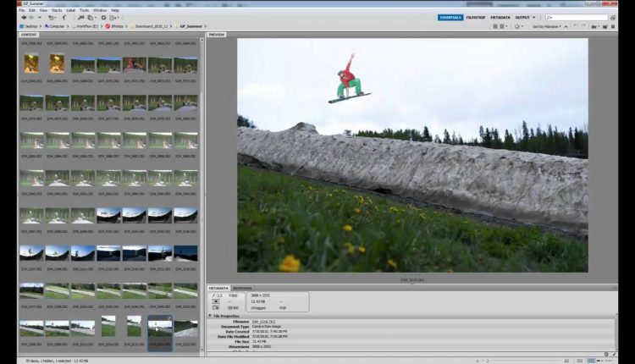The image size is (635, 364).
Task: Expand chevron after Desktop in path bar
Action: click(x=40, y=26)
